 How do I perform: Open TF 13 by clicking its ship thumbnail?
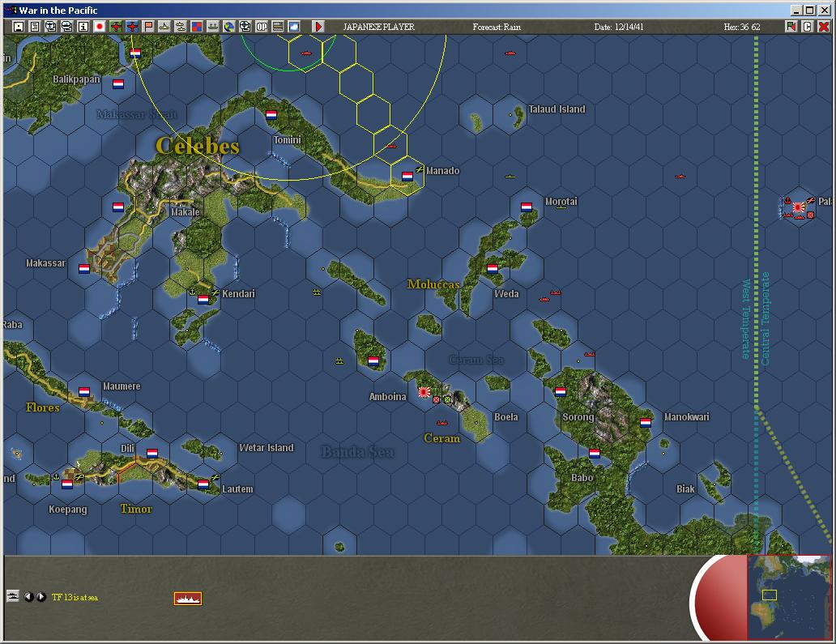(x=186, y=599)
